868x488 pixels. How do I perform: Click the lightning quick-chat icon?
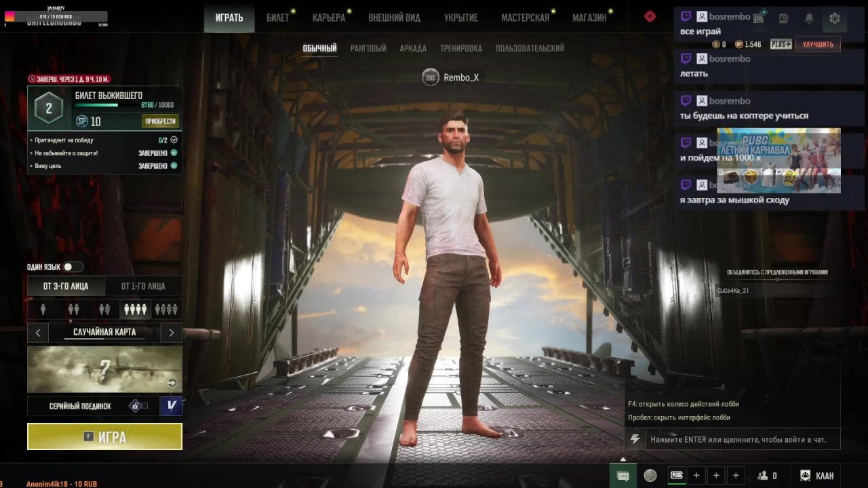635,439
